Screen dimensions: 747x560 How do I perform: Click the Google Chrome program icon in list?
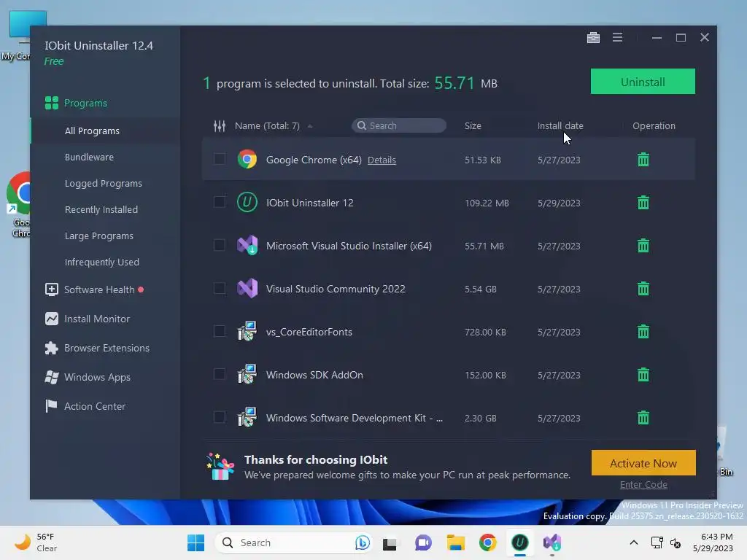click(247, 159)
